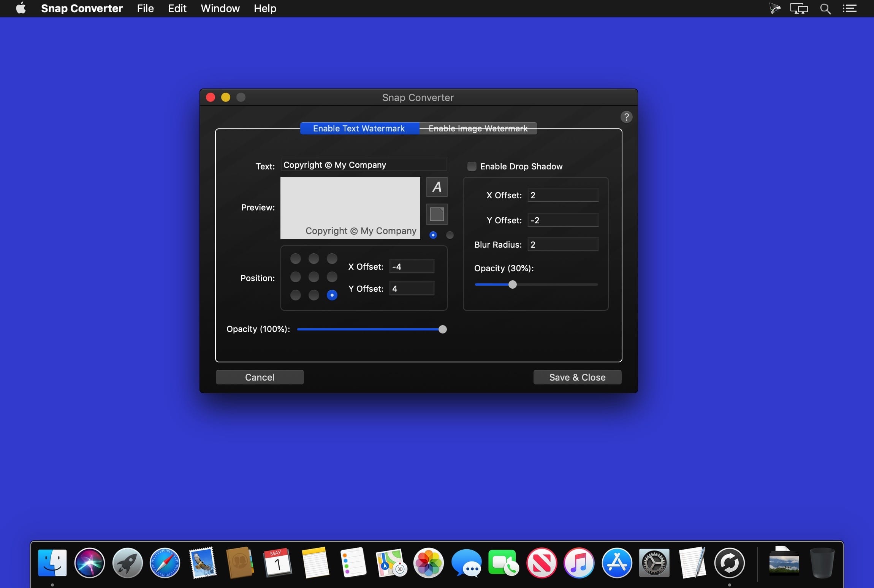Select the middle-right position radio button

click(332, 277)
